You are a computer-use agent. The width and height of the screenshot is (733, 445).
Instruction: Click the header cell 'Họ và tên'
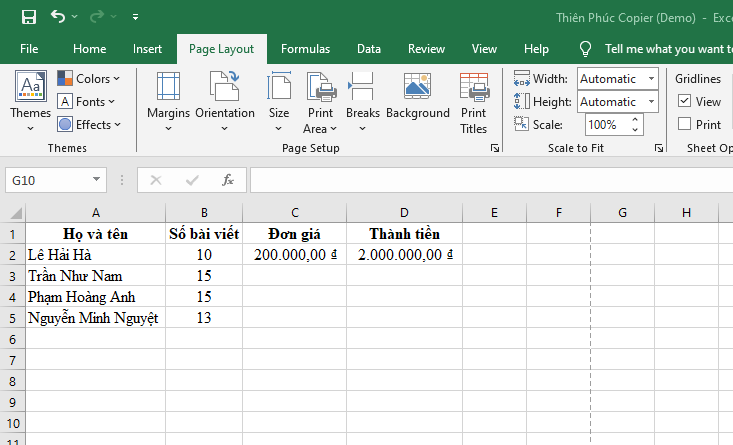point(96,233)
